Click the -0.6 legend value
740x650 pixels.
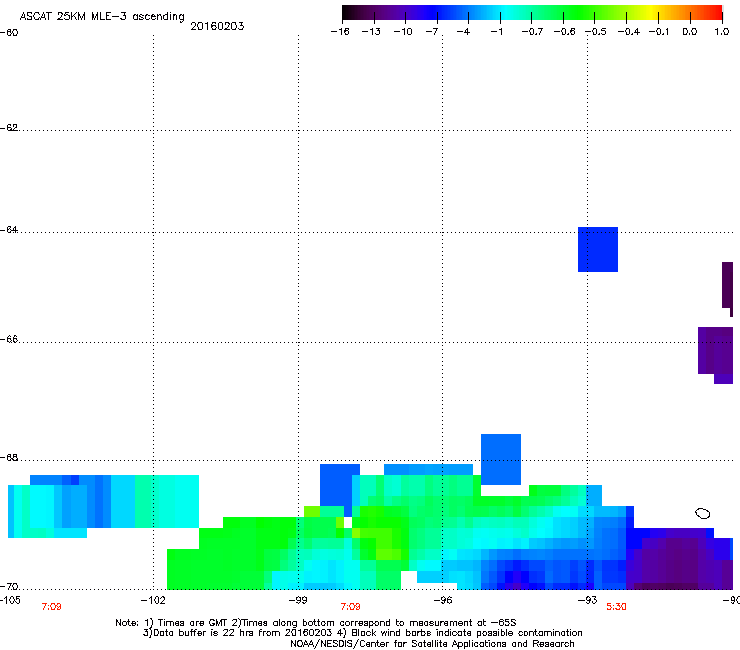tap(564, 32)
